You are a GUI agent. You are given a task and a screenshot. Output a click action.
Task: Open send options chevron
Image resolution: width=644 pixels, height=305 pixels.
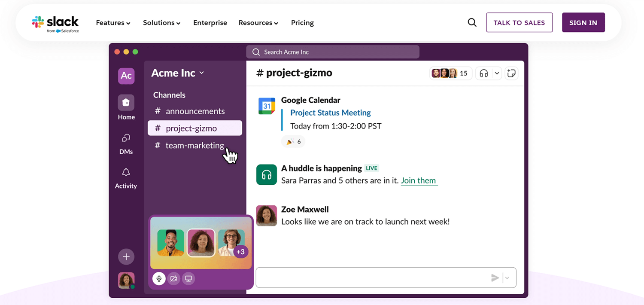507,278
